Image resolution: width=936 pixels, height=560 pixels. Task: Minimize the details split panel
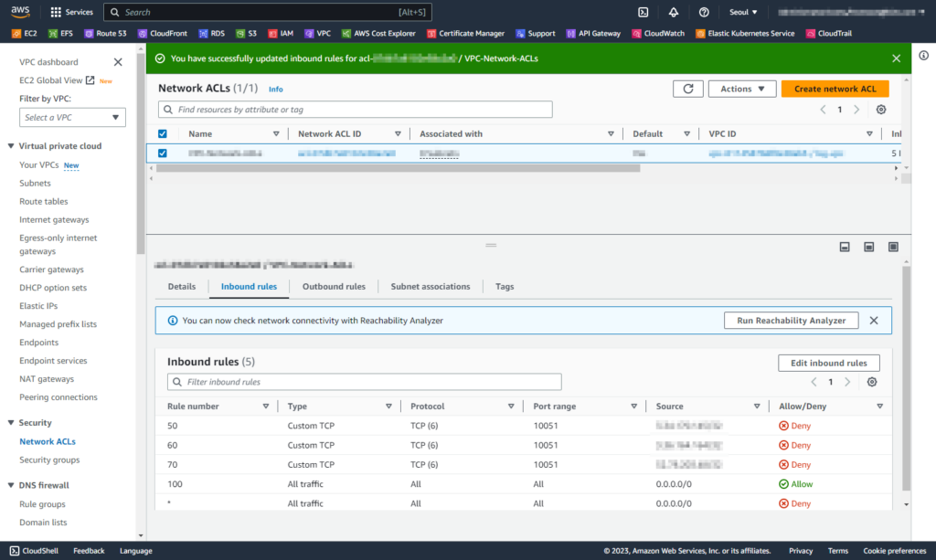click(845, 247)
